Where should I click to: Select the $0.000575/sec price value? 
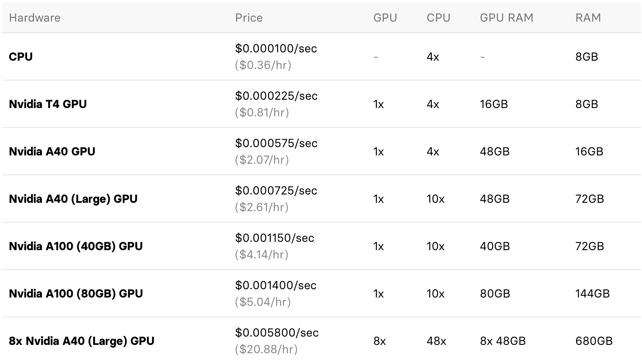(276, 143)
